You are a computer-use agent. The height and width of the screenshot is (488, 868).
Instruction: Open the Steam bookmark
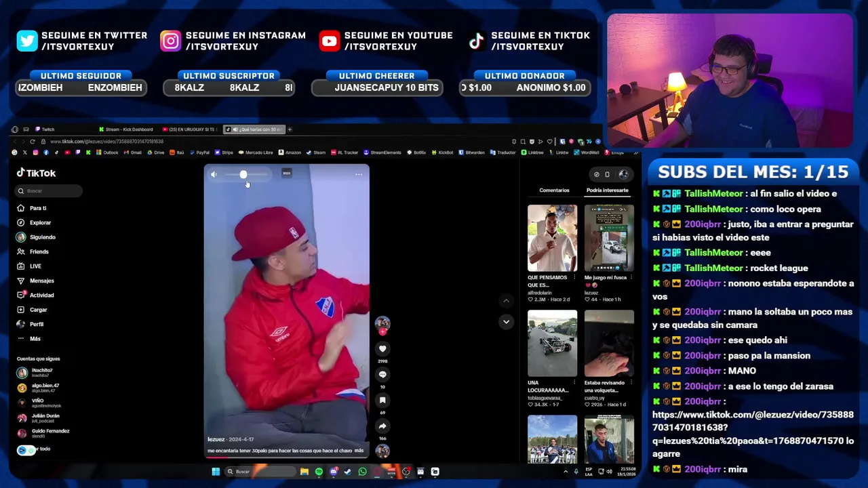316,152
